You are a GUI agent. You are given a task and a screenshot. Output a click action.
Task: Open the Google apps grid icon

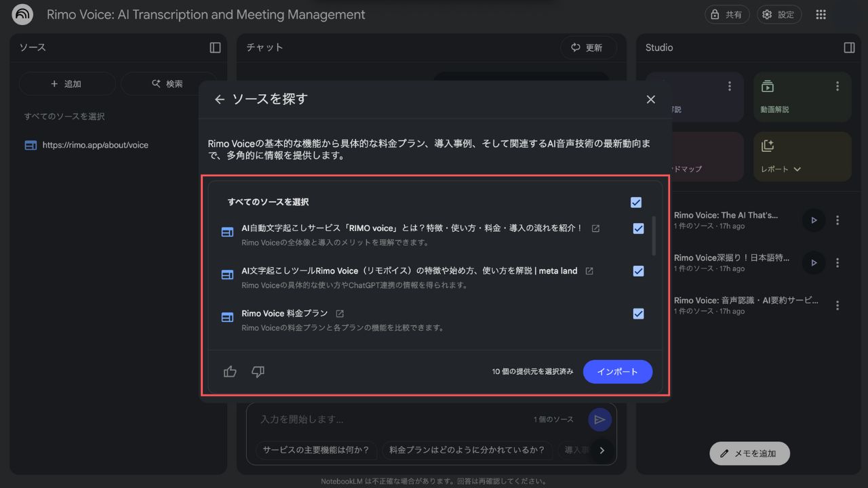821,14
